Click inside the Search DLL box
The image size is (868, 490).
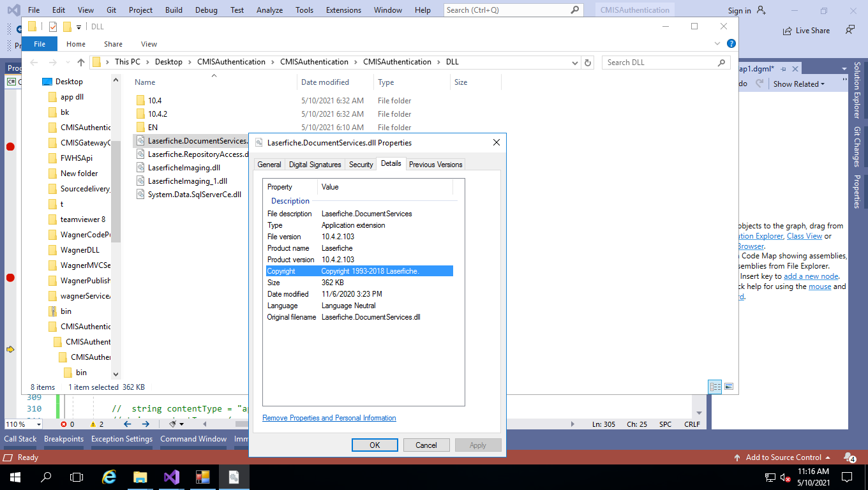pyautogui.click(x=661, y=63)
